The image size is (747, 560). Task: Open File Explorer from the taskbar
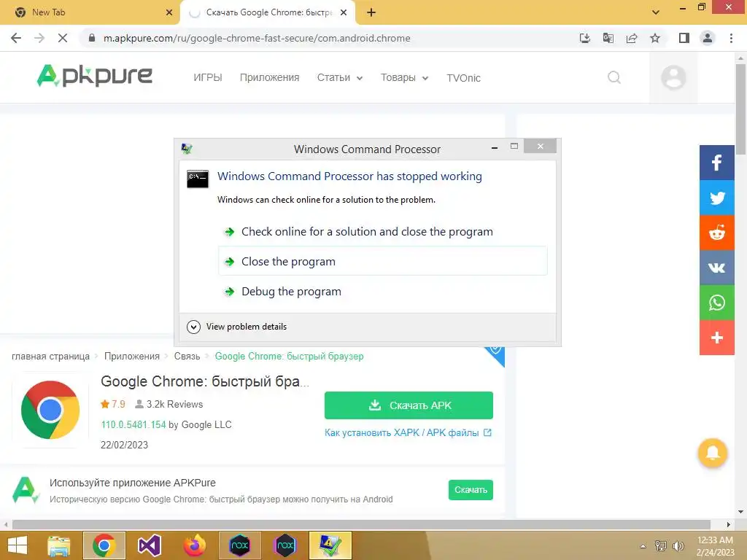click(58, 545)
